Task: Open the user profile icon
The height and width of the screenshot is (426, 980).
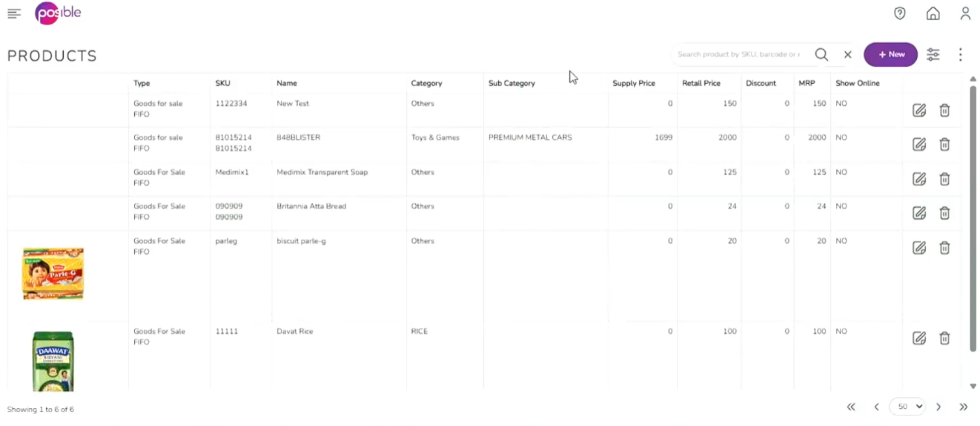Action: pos(965,13)
